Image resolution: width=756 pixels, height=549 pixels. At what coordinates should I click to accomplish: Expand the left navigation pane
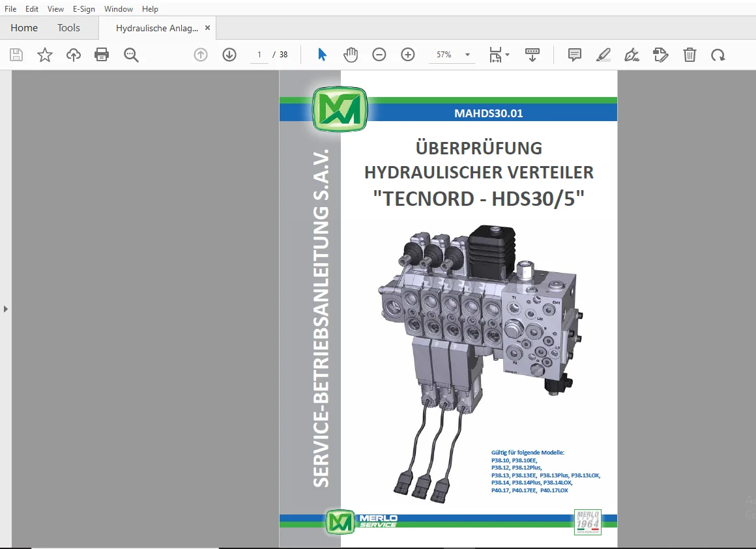[6, 309]
